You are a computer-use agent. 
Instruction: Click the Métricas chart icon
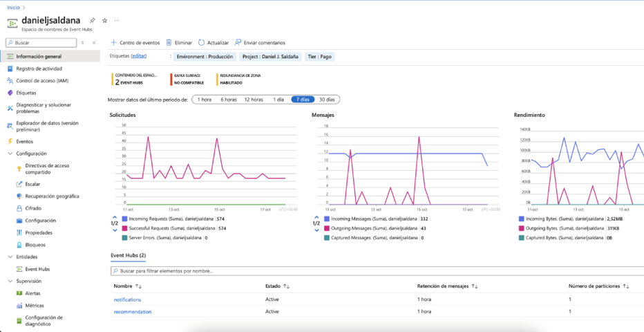pos(19,306)
